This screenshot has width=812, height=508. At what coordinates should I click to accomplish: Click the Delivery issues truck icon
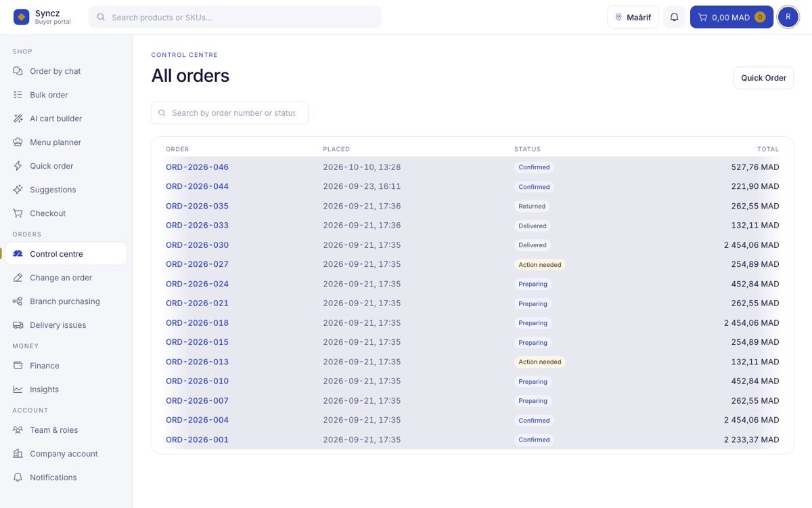coord(18,325)
